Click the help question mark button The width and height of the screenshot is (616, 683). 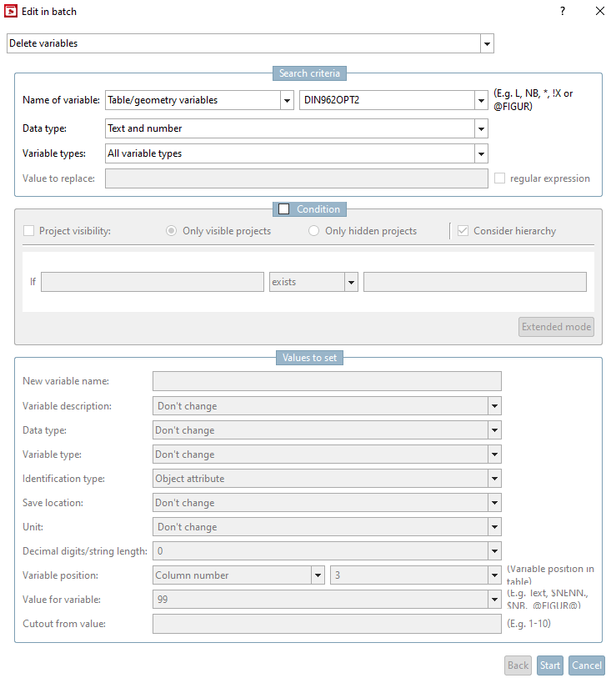[563, 12]
